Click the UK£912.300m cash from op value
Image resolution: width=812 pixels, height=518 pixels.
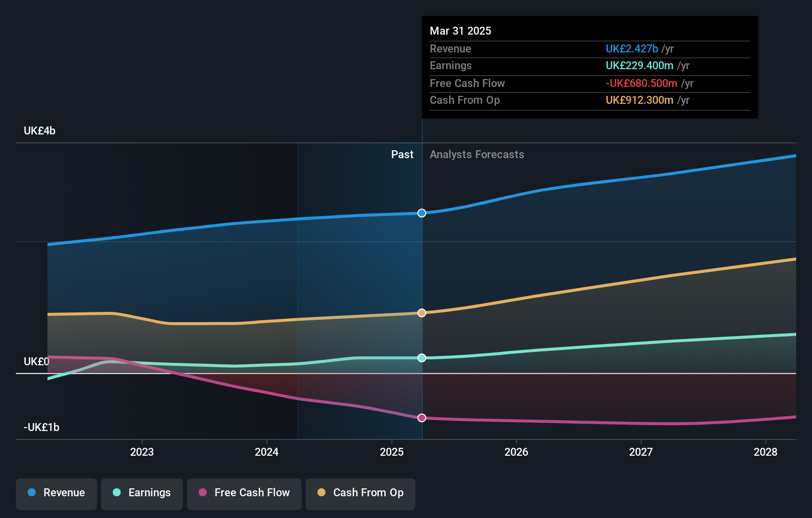639,100
